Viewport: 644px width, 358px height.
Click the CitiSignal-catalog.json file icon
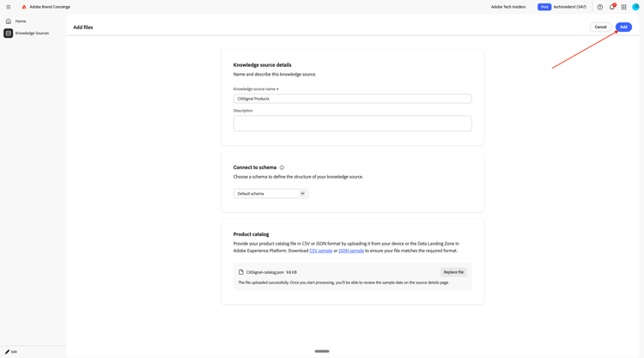click(241, 272)
